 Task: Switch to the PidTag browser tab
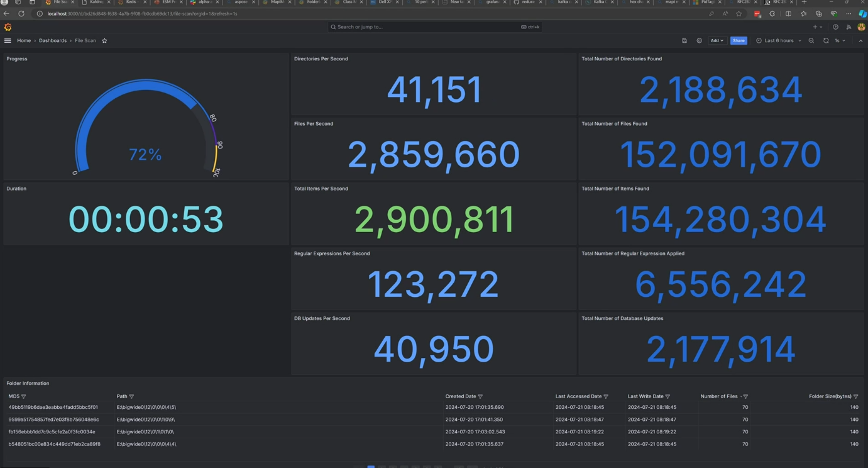click(x=707, y=3)
